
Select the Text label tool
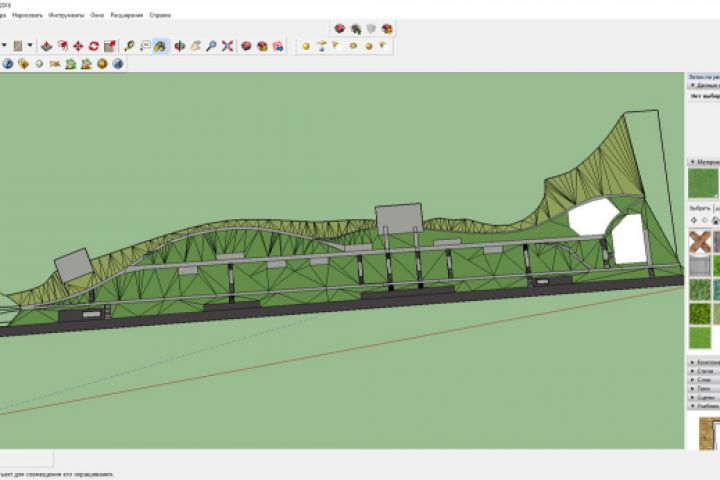pyautogui.click(x=145, y=46)
